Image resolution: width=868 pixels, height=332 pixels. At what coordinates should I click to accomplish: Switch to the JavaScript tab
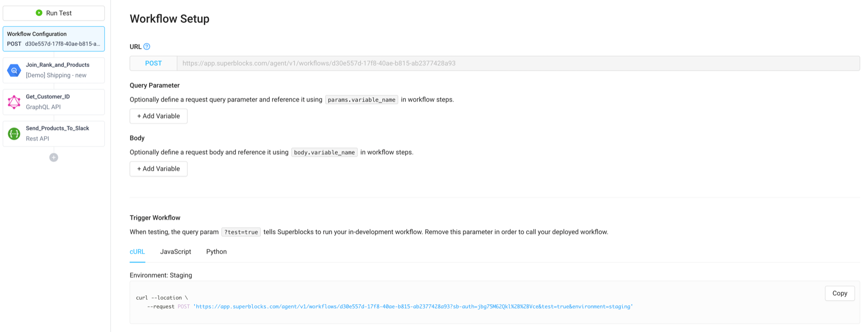coord(176,251)
